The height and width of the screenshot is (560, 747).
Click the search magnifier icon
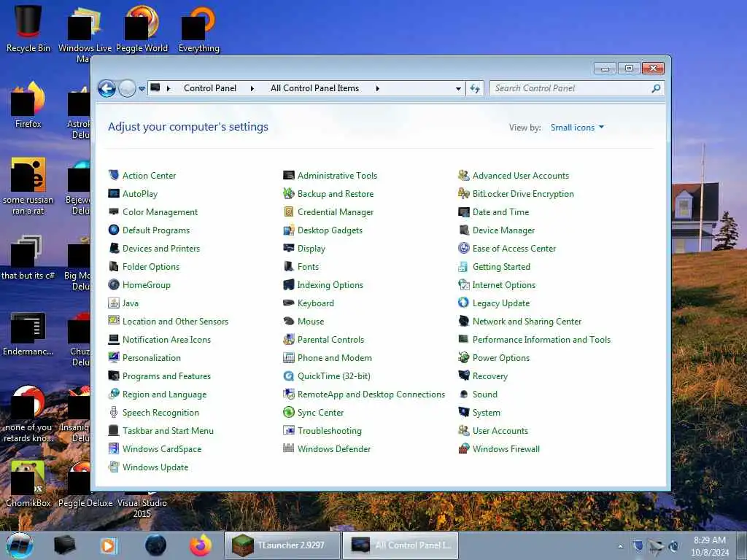point(656,88)
